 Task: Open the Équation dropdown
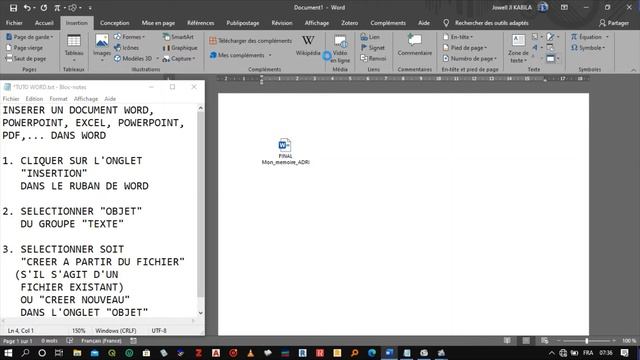point(589,37)
